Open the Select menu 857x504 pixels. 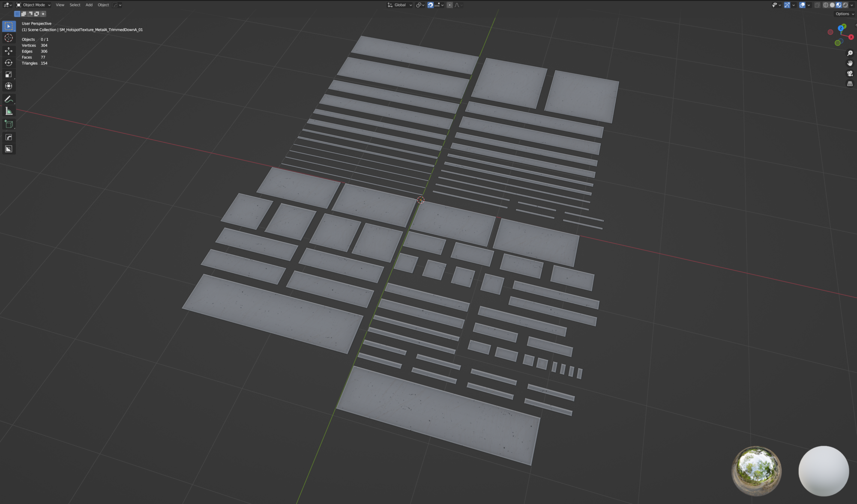[x=75, y=5]
